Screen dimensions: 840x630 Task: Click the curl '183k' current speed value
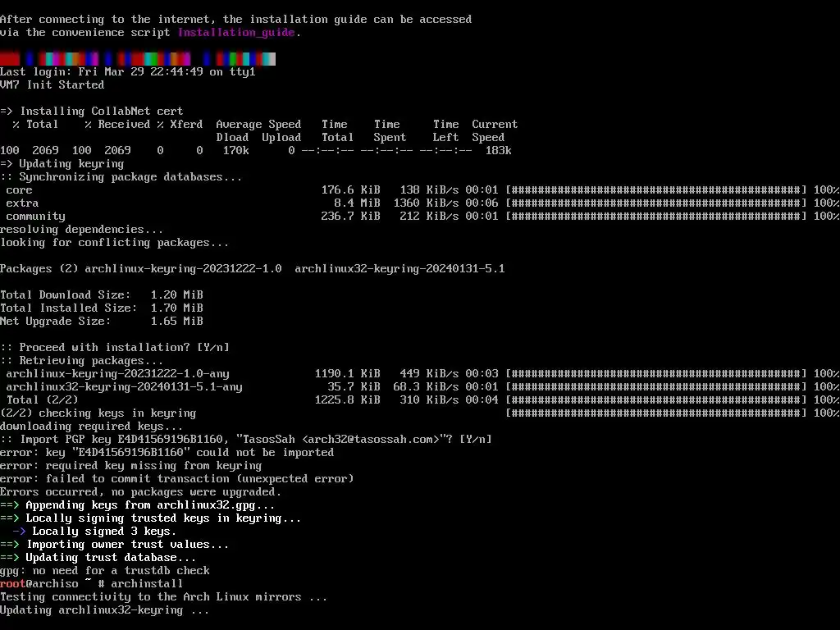(x=498, y=151)
